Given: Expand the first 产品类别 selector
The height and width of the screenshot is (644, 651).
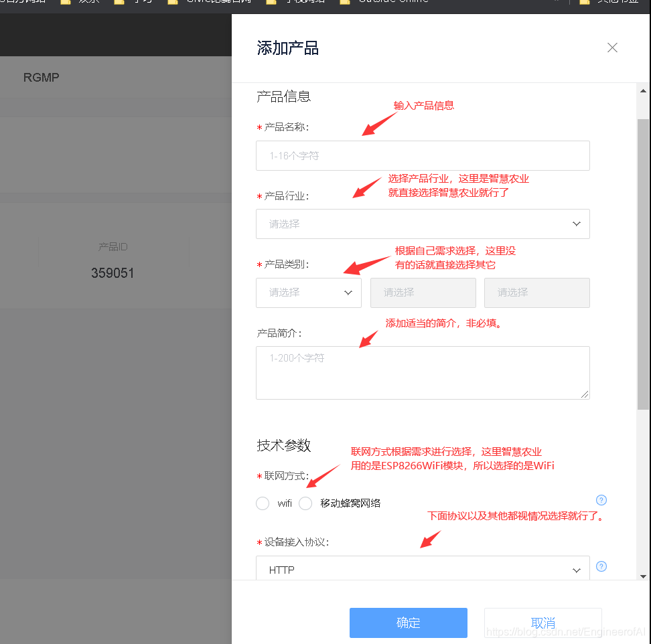Looking at the screenshot, I should pos(308,293).
